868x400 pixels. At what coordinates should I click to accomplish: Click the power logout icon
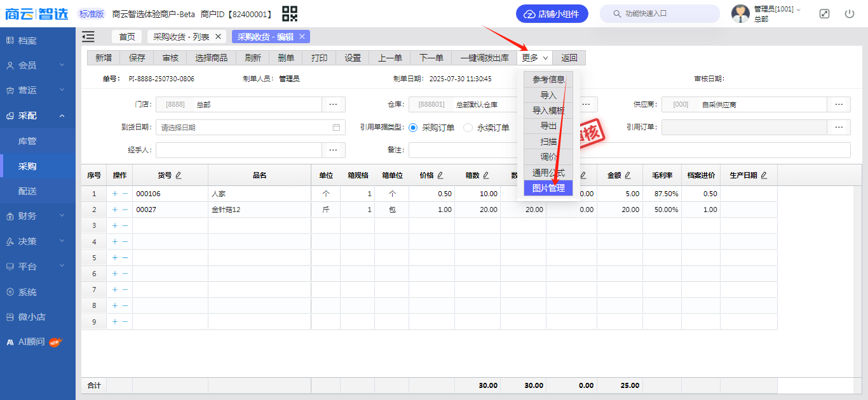click(850, 13)
